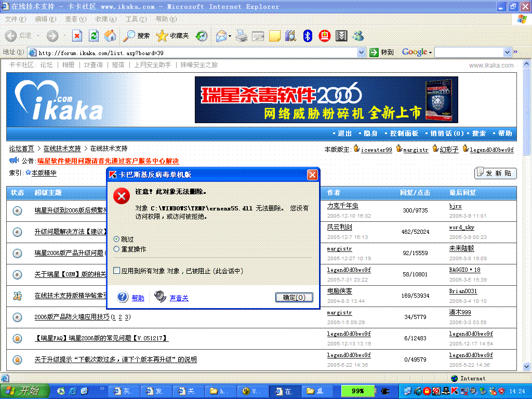Click the Kaspersky tray icon in system tray
The image size is (532, 399).
point(454,391)
